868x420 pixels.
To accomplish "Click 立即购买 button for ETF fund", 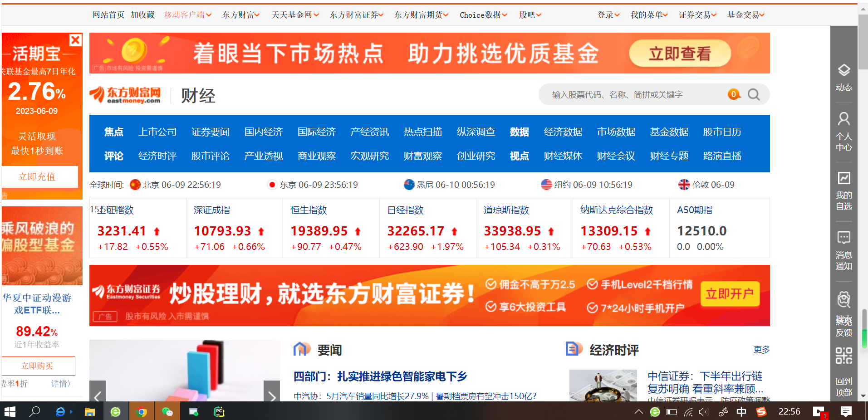I will pos(38,366).
